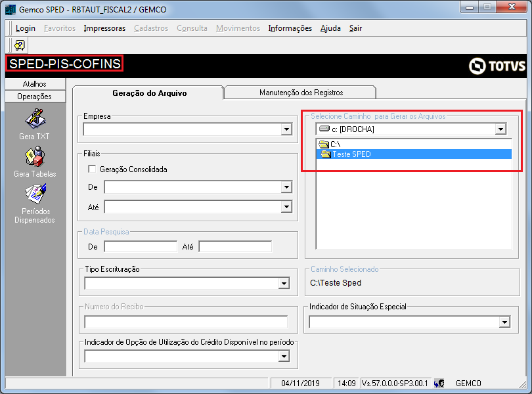Click the drive icon in c: [DROCHA]
Viewport: 532px width, 394px height.
point(324,129)
